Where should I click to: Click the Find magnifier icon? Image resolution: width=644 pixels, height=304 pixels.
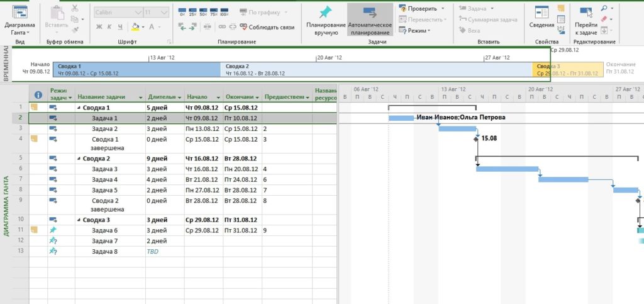pyautogui.click(x=604, y=8)
